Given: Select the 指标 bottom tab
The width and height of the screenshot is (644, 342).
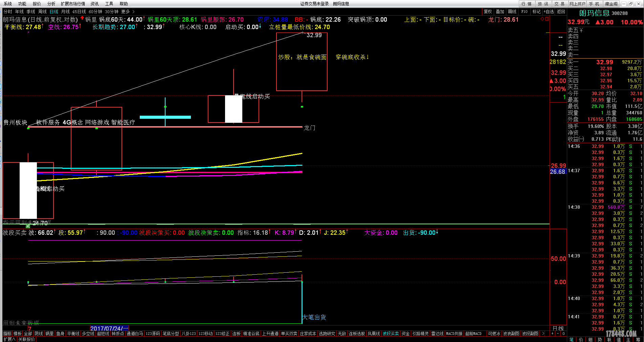Looking at the screenshot, I should click(7, 334).
